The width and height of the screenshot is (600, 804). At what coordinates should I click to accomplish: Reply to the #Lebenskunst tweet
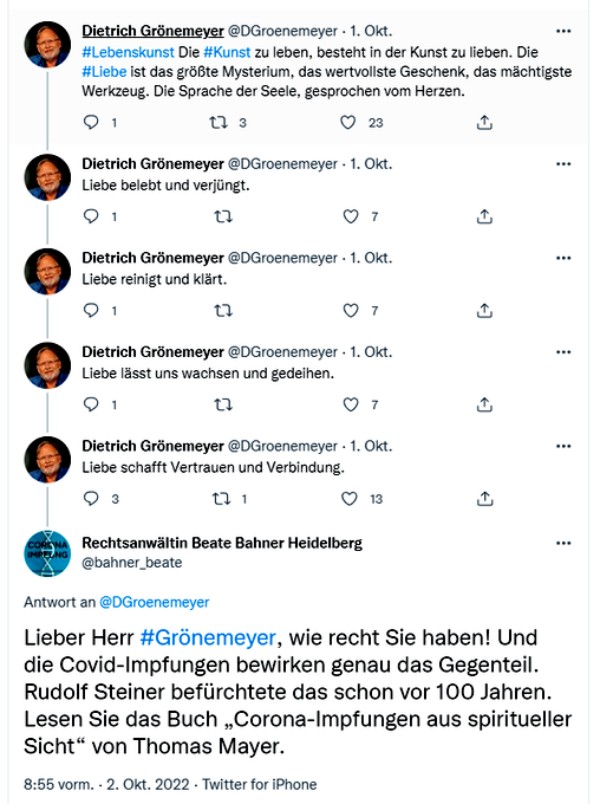pos(92,123)
